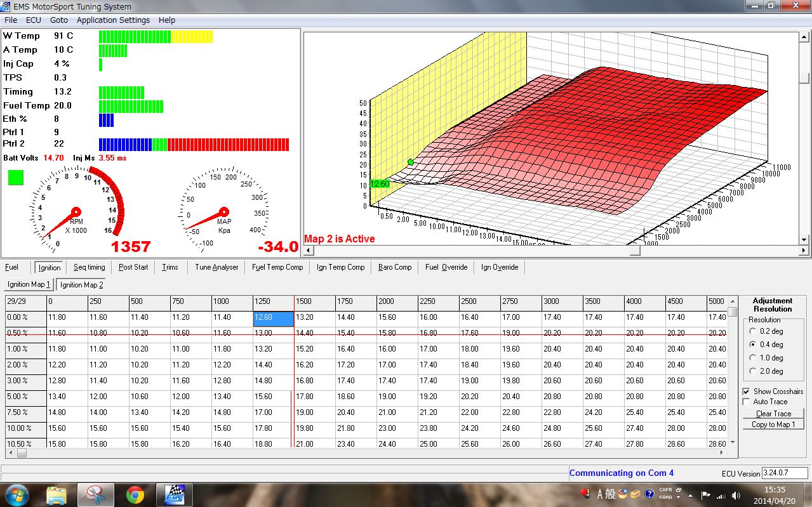Select 1.0 deg resolution
This screenshot has height=507, width=812.
[753, 357]
